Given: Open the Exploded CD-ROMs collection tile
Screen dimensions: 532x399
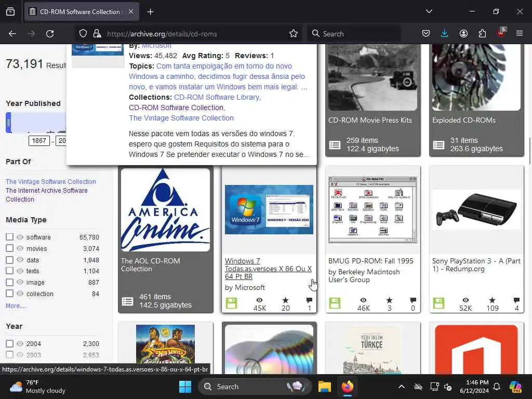Looking at the screenshot, I should click(x=476, y=100).
